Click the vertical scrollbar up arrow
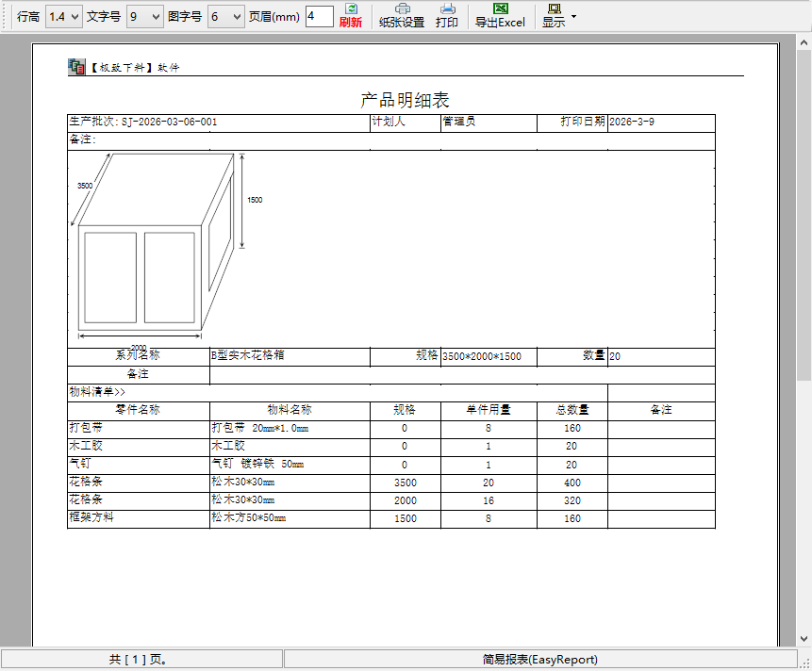This screenshot has height=671, width=812. tap(804, 43)
